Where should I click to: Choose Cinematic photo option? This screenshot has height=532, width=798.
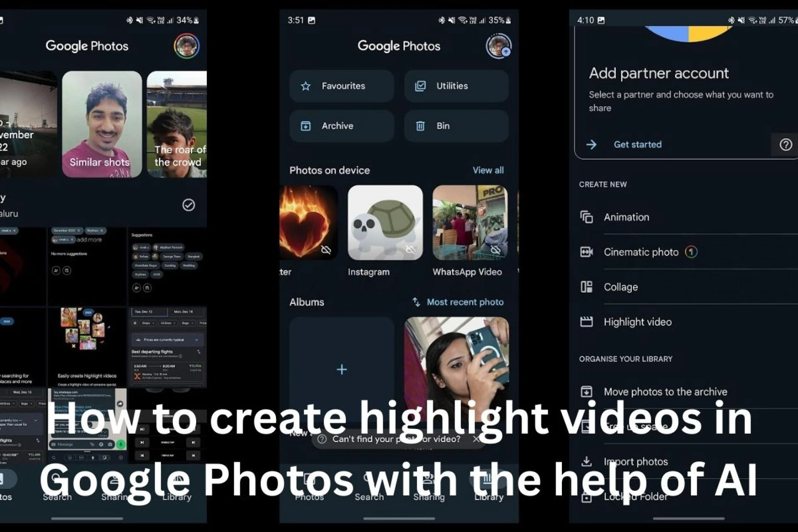[640, 252]
